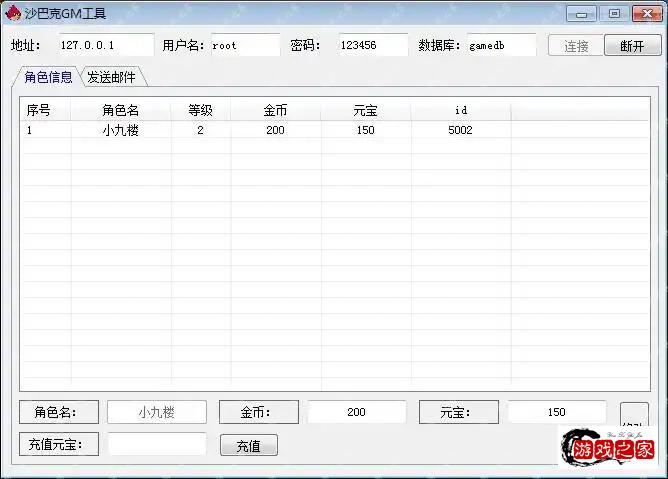The image size is (668, 479).
Task: Click the bottom 元宝 input showing 150
Action: coord(557,412)
